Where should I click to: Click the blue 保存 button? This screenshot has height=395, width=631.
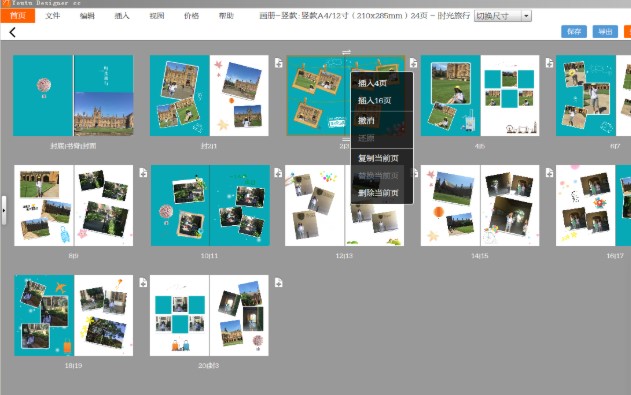(574, 31)
